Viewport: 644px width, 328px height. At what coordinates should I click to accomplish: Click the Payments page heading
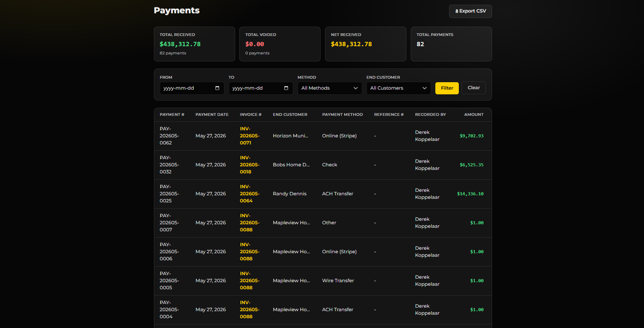point(177,11)
